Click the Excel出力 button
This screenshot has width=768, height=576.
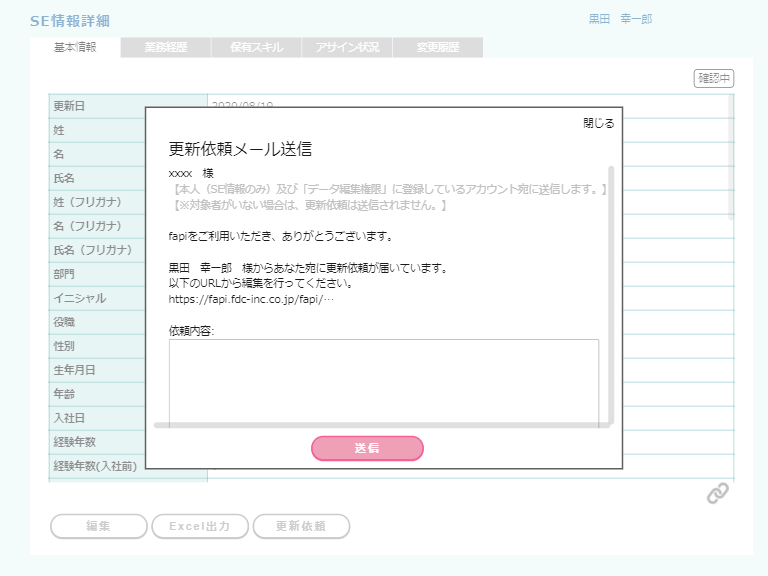pos(199,526)
